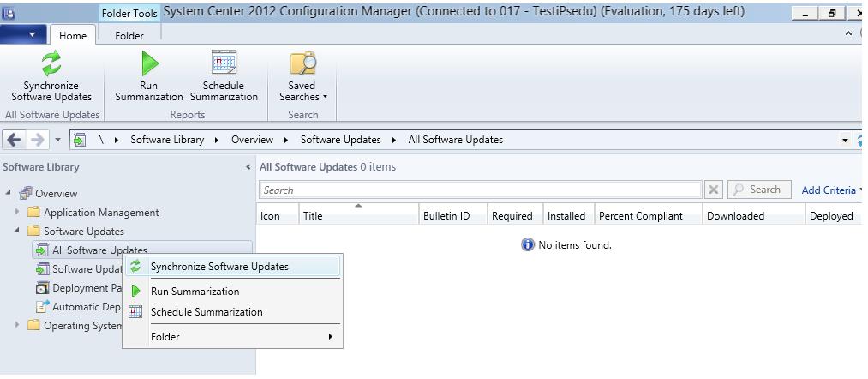Screen dimensions: 868x379
Task: Open Folder submenu in context menu
Action: coord(232,337)
